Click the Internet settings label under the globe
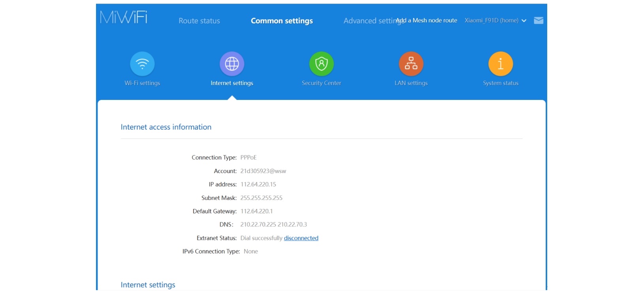Image resolution: width=644 pixels, height=294 pixels. 232,83
